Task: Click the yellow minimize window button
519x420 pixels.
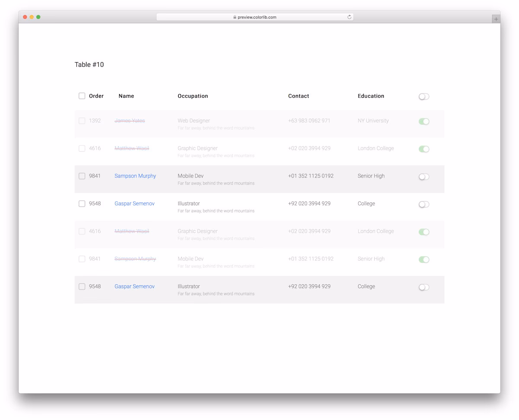Action: click(x=32, y=17)
